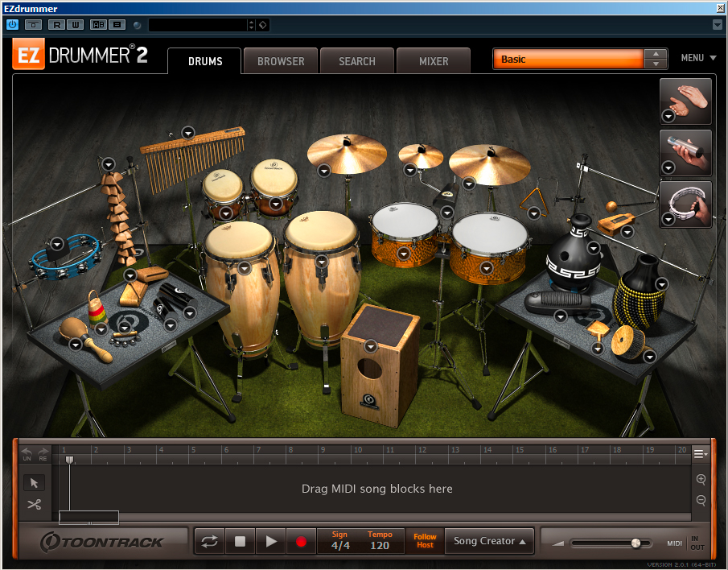
Task: Open the Basic preset selector
Action: tap(568, 59)
